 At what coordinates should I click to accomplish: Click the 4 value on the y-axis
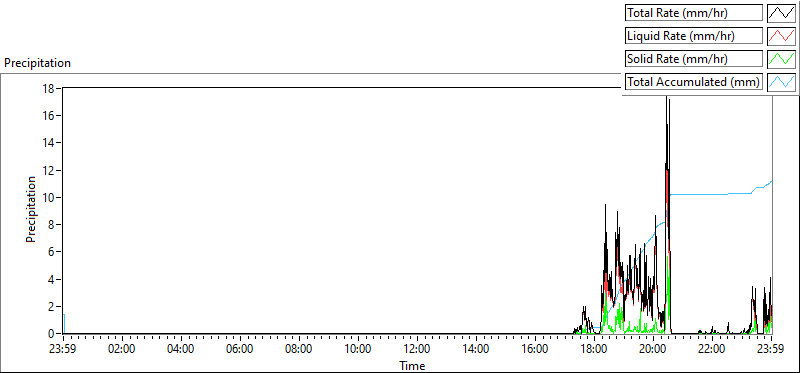pyautogui.click(x=53, y=280)
